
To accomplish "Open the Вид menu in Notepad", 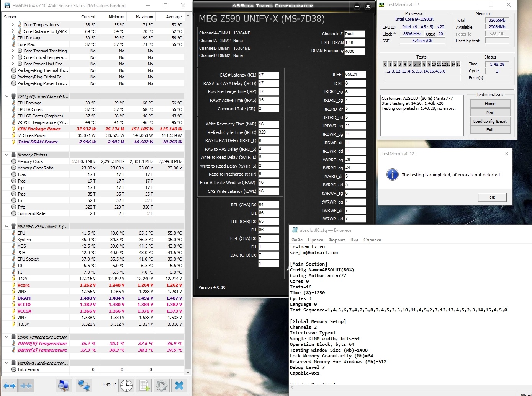I will [354, 240].
